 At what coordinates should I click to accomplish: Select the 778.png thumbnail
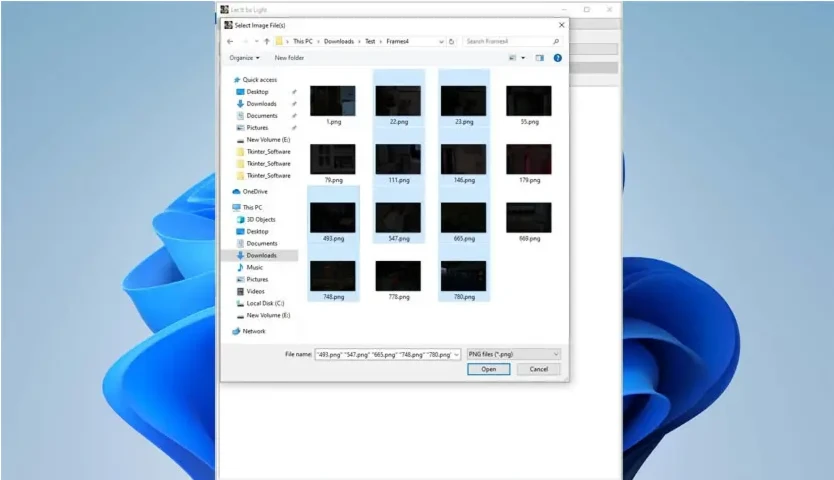click(x=398, y=277)
